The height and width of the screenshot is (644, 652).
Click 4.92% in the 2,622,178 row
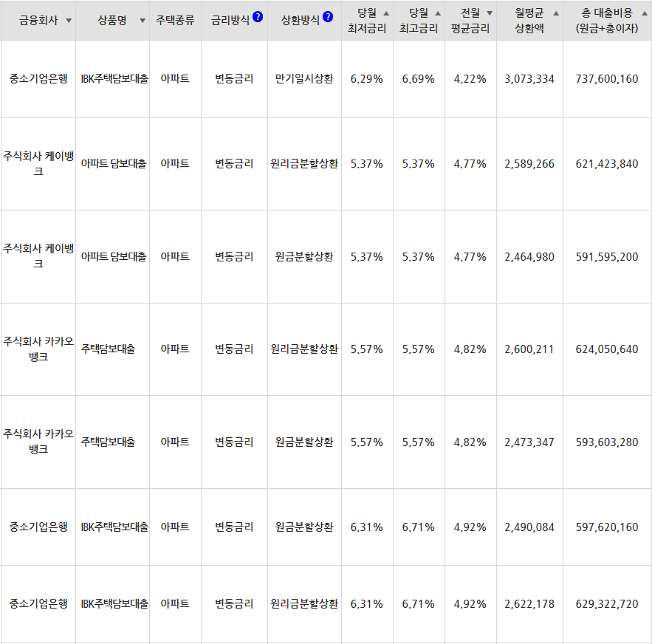click(x=470, y=603)
